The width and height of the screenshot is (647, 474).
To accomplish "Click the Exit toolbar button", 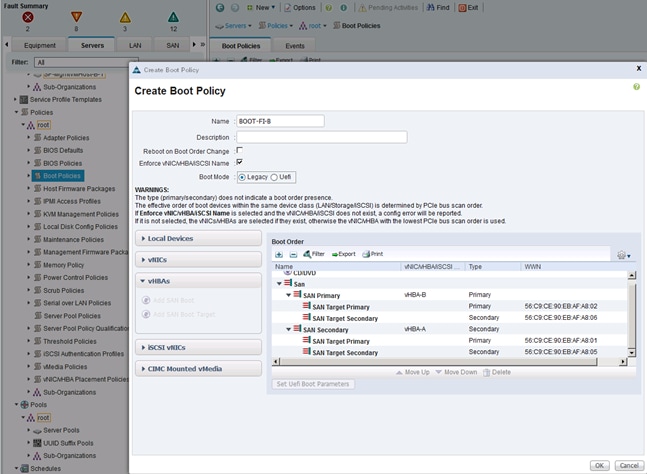I will 468,7.
